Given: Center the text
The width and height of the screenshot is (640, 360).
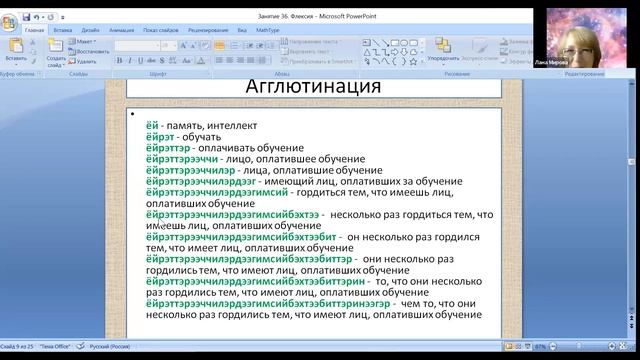Looking at the screenshot, I should click(230, 60).
